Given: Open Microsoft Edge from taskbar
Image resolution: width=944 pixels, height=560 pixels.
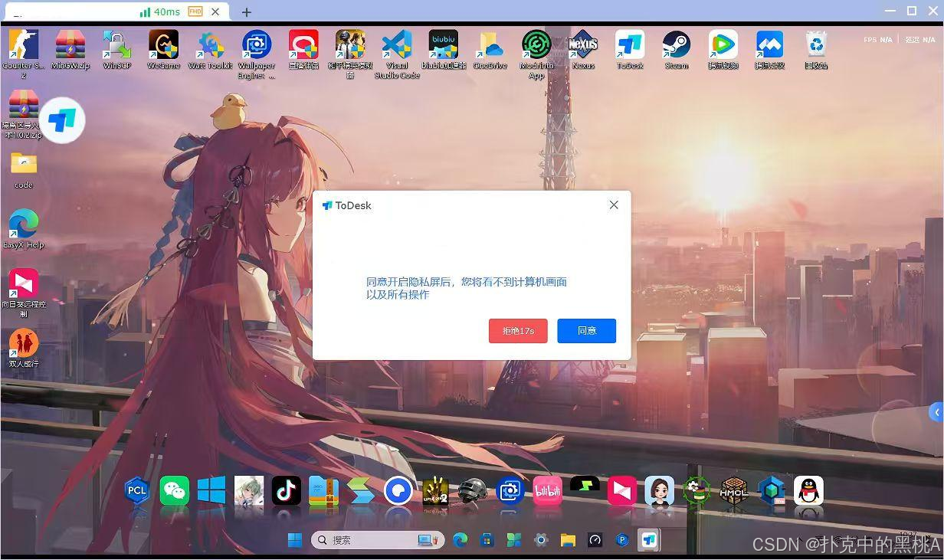Looking at the screenshot, I should [460, 540].
